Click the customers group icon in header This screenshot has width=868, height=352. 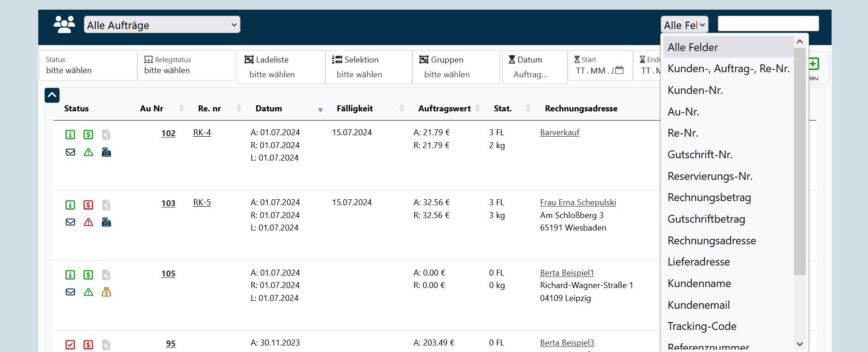pyautogui.click(x=64, y=24)
